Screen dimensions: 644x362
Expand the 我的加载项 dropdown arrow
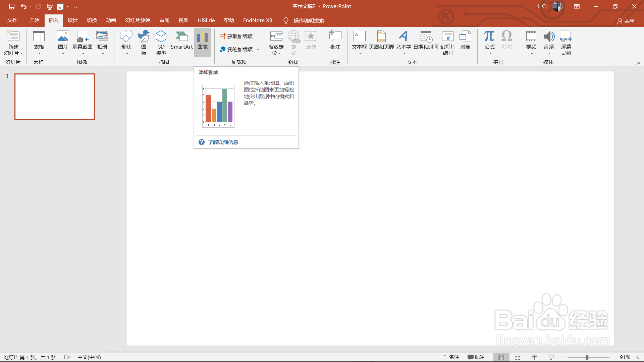pos(258,50)
